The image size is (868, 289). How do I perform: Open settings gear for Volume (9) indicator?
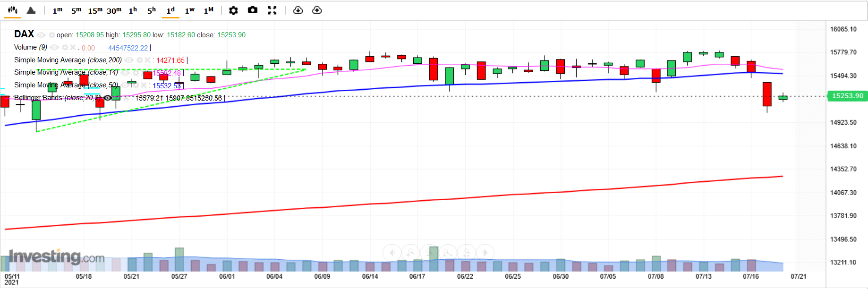coord(65,47)
